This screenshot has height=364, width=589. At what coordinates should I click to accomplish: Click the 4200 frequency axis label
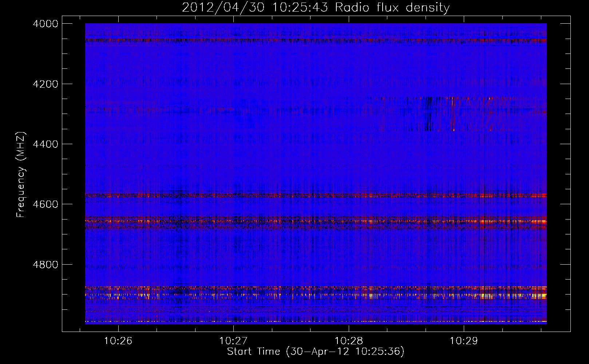pyautogui.click(x=46, y=84)
